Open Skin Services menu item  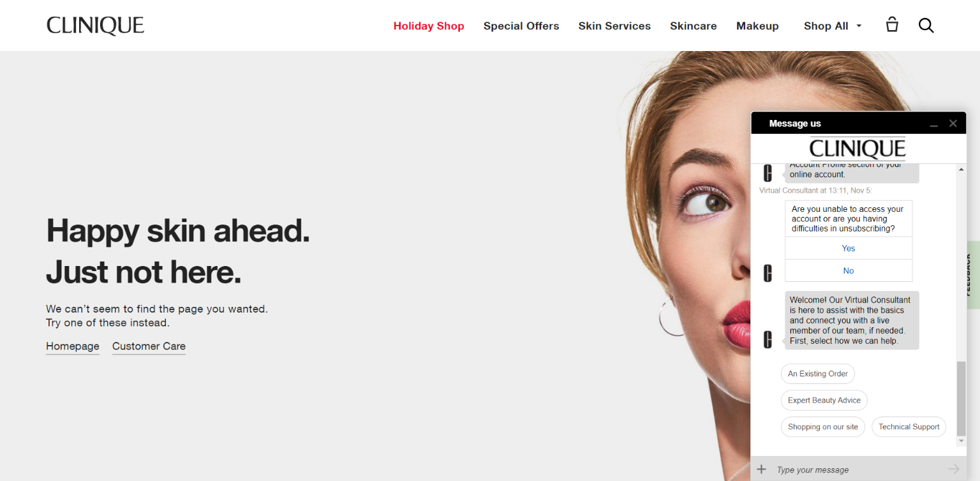tap(614, 26)
